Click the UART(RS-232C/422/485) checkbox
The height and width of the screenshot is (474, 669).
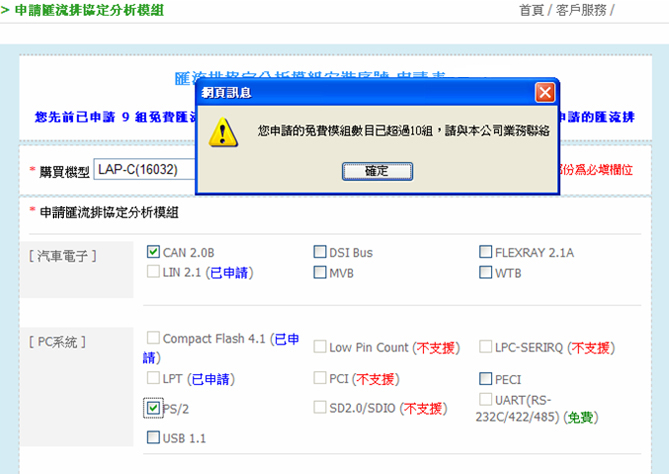(485, 400)
